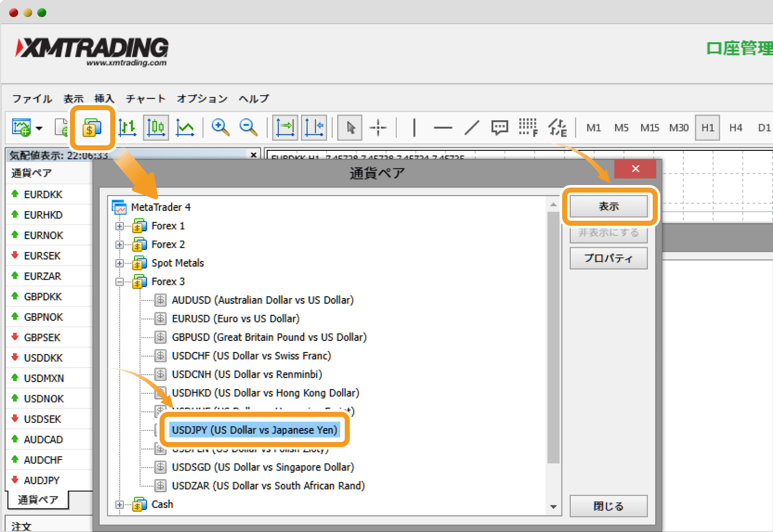
Task: Select GBPSEK in market watch
Action: coord(42,337)
